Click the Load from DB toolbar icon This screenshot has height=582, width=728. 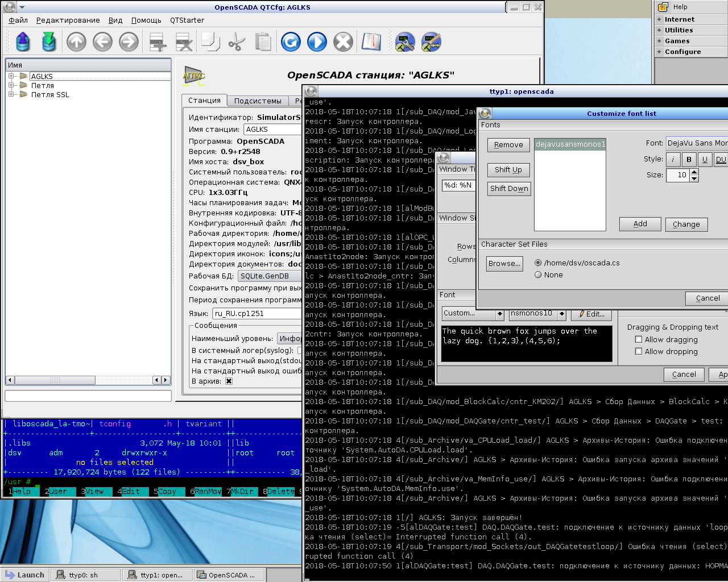click(23, 42)
